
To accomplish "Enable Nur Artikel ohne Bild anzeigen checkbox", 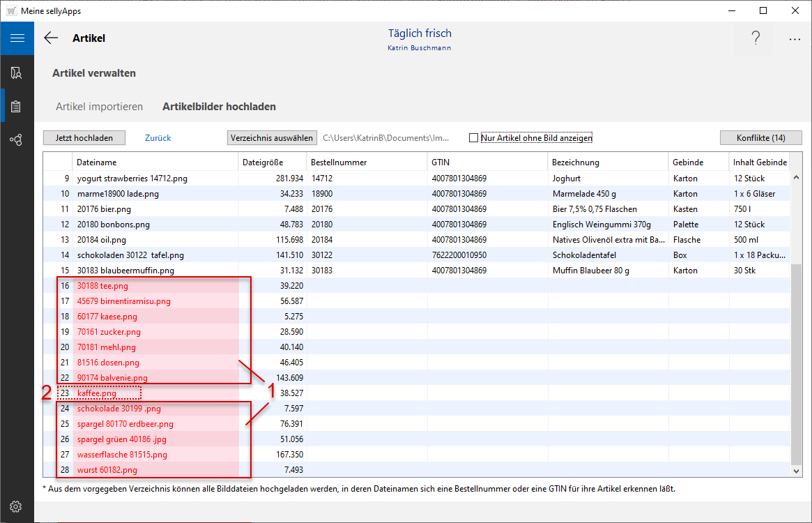I will (x=474, y=138).
